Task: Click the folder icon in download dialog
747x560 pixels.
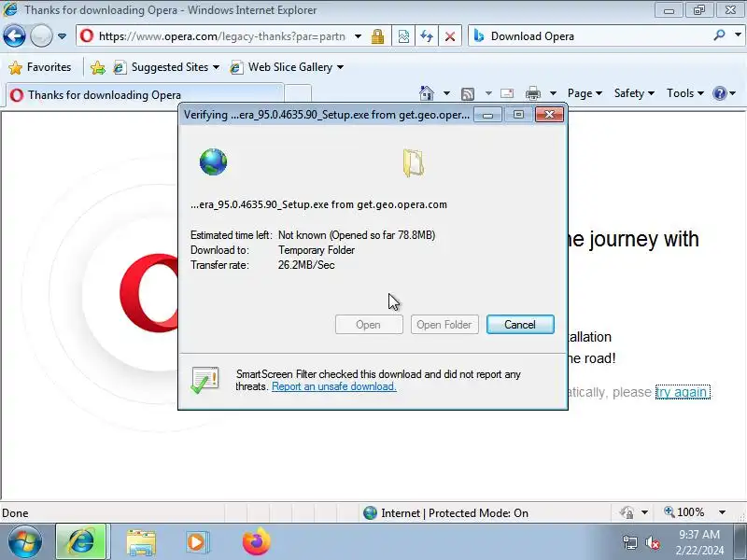Action: (413, 162)
